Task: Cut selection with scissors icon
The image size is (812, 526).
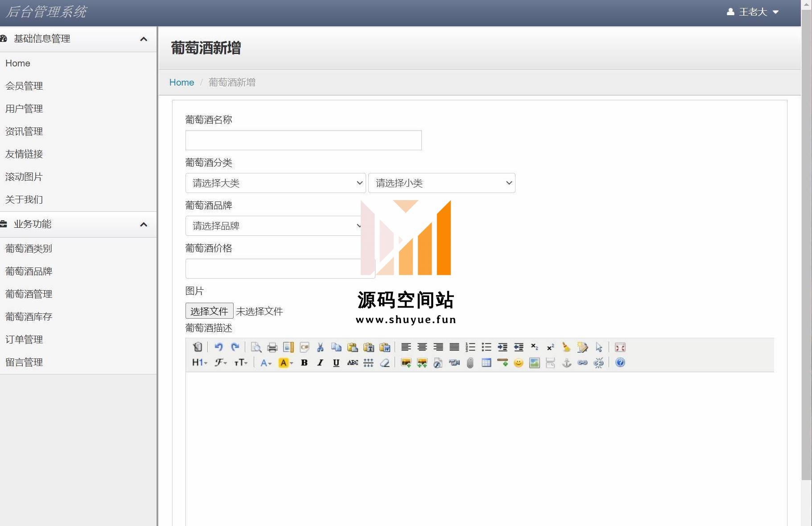Action: [320, 347]
